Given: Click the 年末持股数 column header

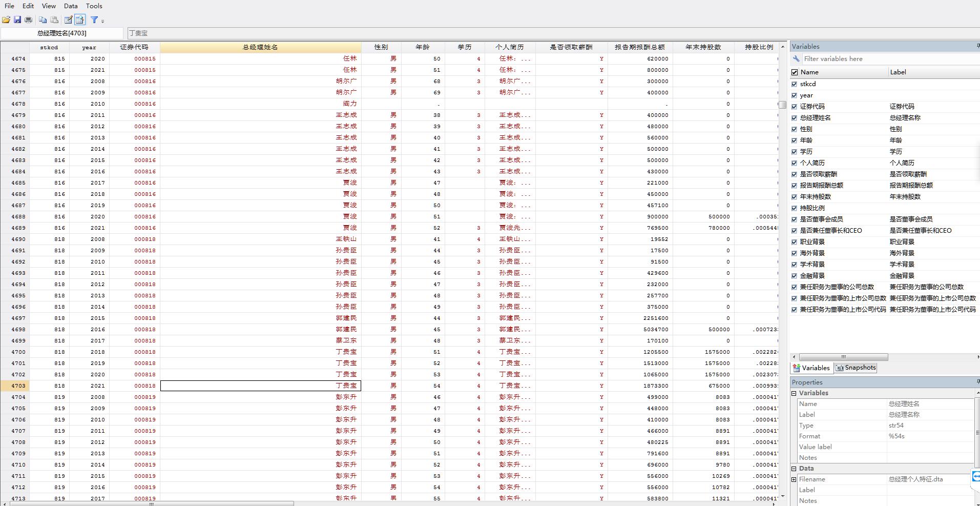Looking at the screenshot, I should pyautogui.click(x=703, y=47).
